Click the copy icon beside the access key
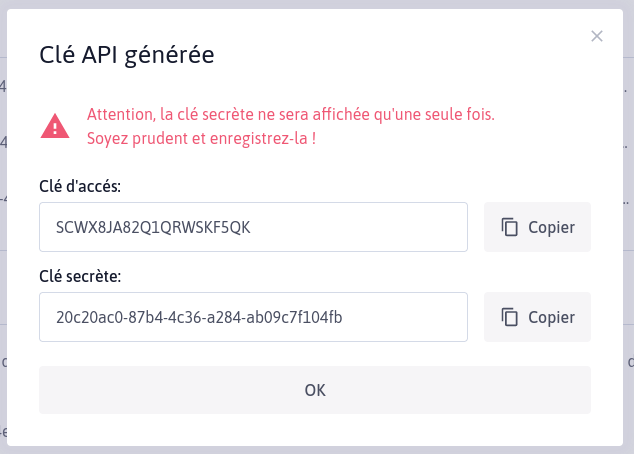Image resolution: width=634 pixels, height=454 pixels. [x=509, y=227]
